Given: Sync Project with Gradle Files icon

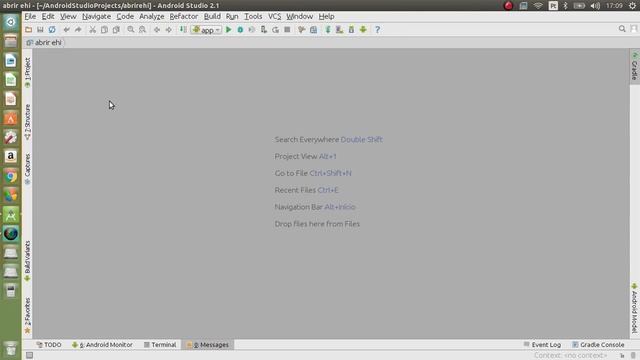Looking at the screenshot, I should (x=328, y=29).
